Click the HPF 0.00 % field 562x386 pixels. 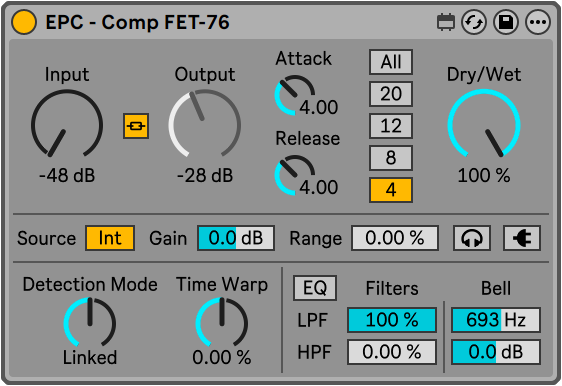point(392,352)
